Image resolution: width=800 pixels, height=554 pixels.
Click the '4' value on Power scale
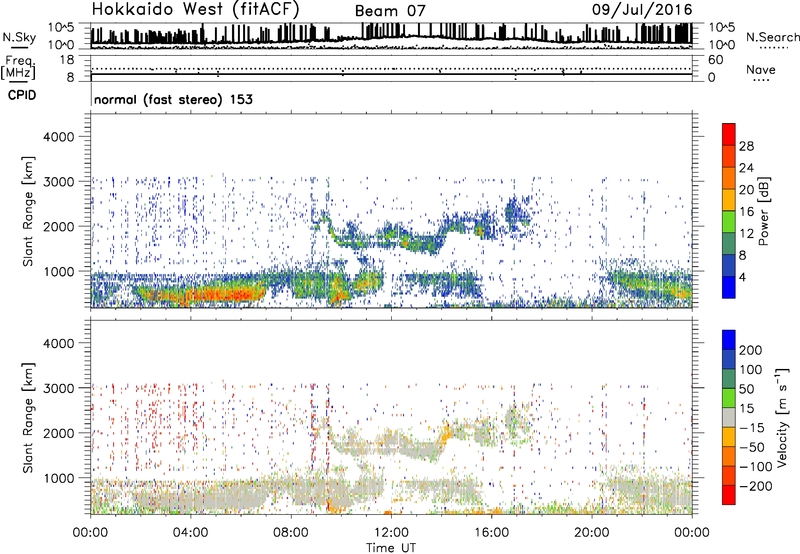click(x=743, y=277)
